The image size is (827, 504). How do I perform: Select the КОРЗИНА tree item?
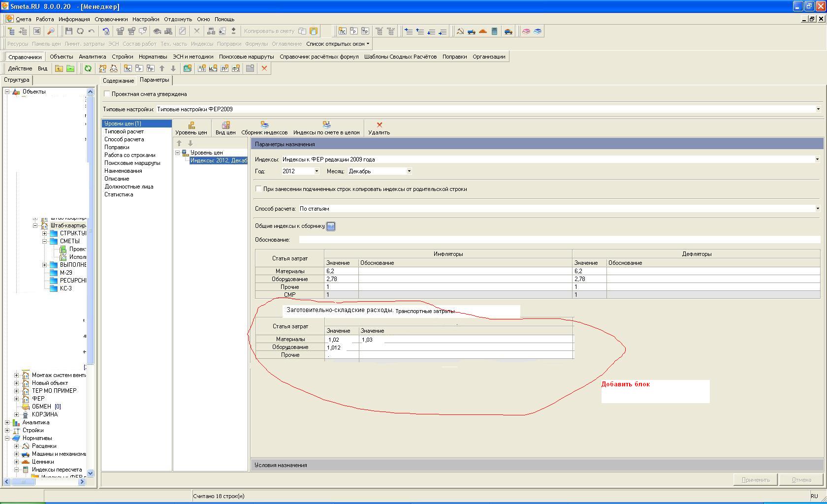point(44,414)
